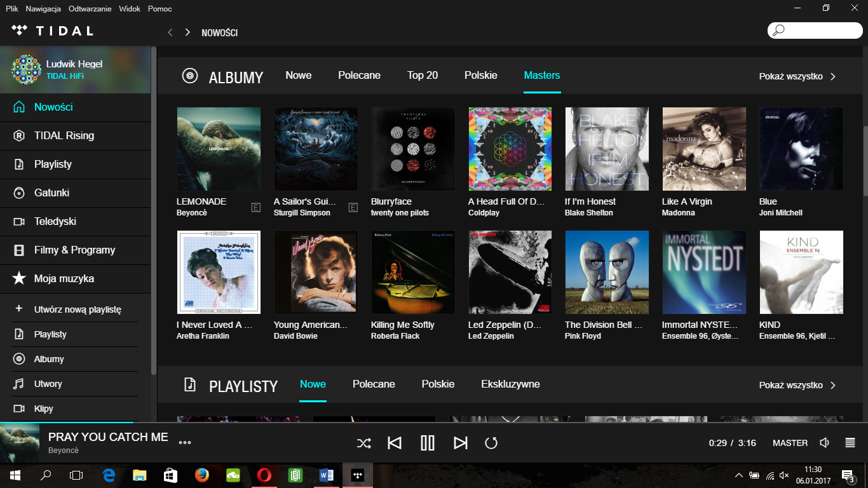Open the Joni Mitchell artist link
This screenshot has height=488, width=868.
(781, 213)
